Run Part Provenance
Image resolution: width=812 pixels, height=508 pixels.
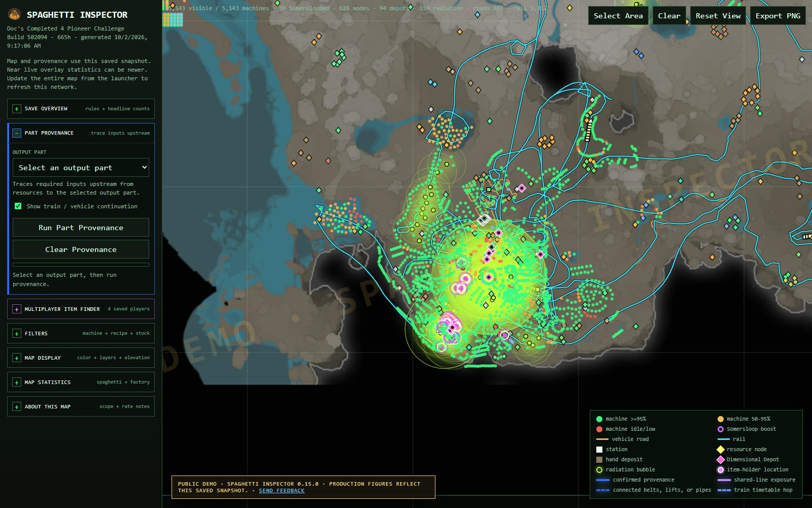click(x=81, y=228)
